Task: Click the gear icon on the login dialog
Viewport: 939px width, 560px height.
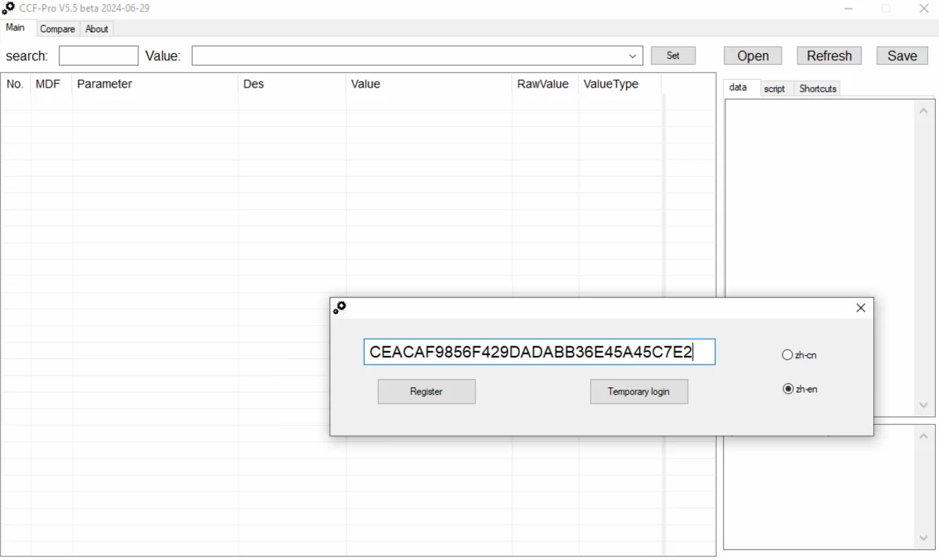Action: click(x=340, y=307)
